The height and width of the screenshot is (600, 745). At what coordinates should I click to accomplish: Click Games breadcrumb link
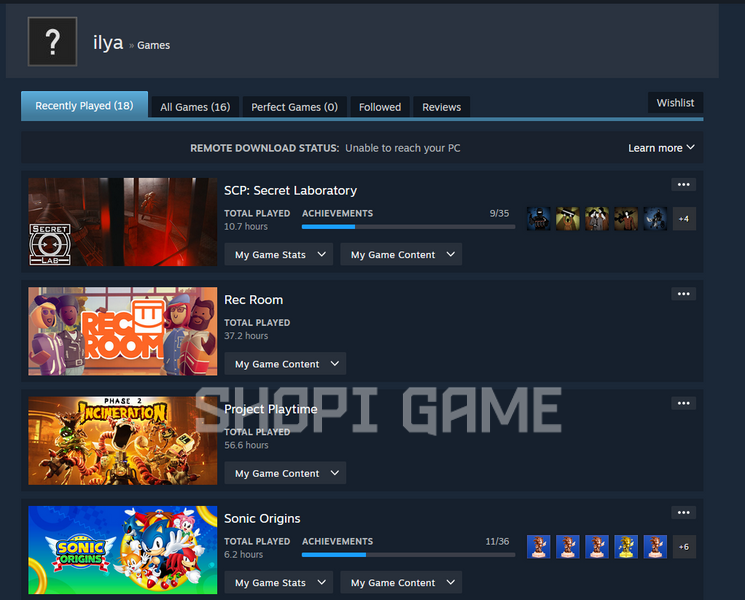153,45
